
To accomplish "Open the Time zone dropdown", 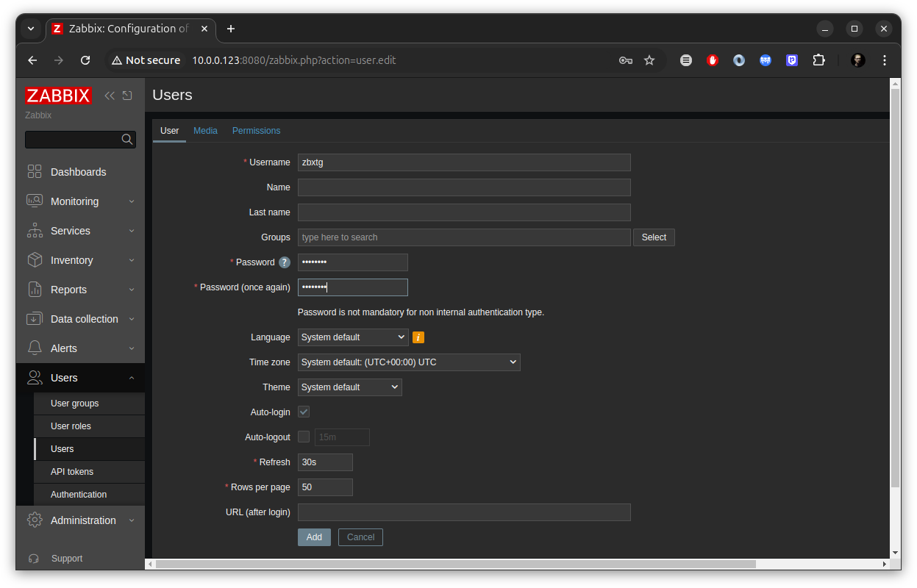I will pyautogui.click(x=409, y=362).
